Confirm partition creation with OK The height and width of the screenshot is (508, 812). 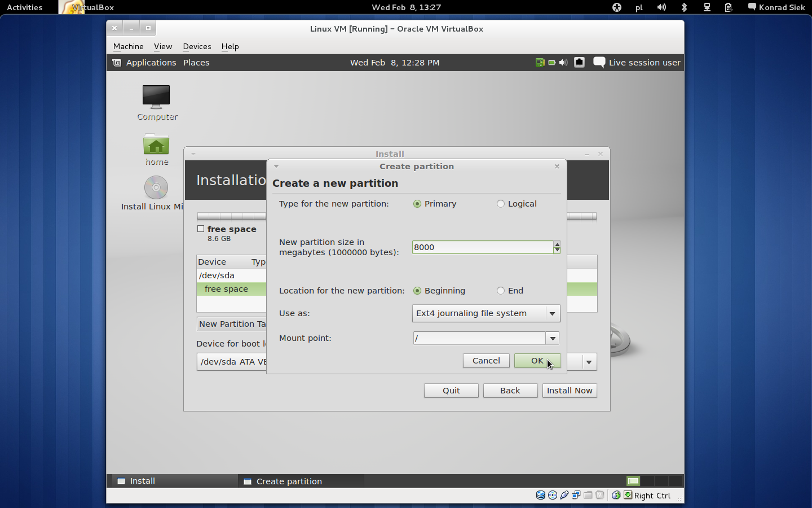[x=537, y=361]
